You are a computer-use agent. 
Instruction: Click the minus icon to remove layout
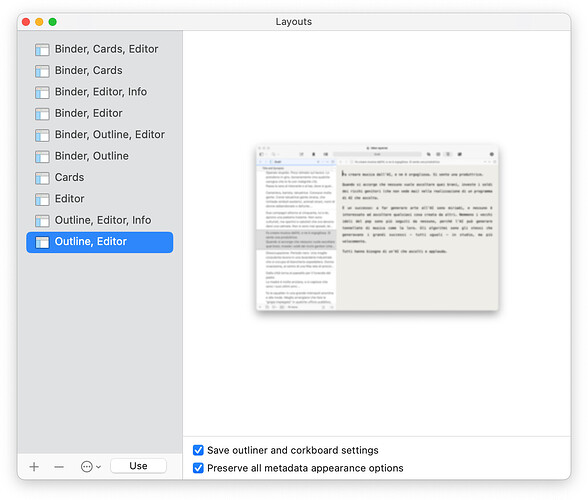pos(59,467)
